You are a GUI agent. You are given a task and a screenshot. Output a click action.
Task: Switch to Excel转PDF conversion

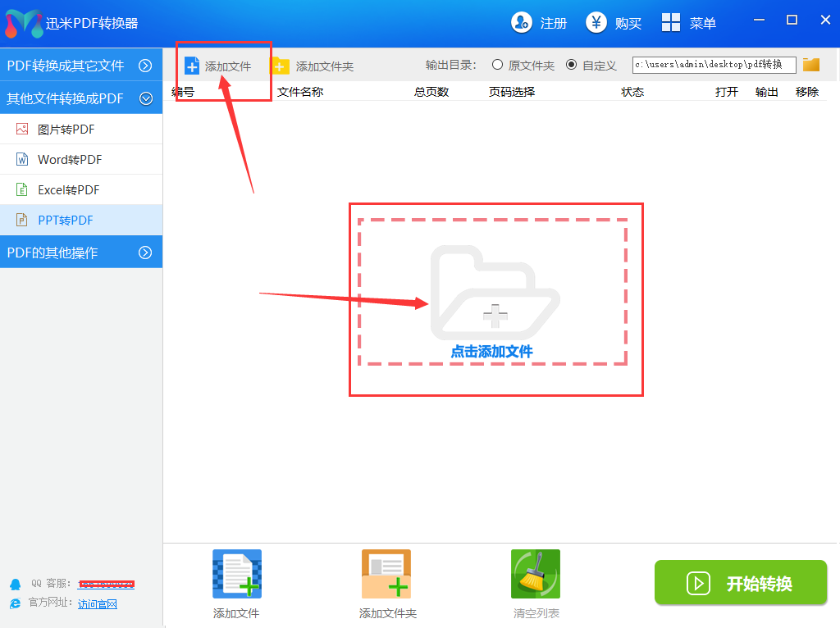[68, 189]
